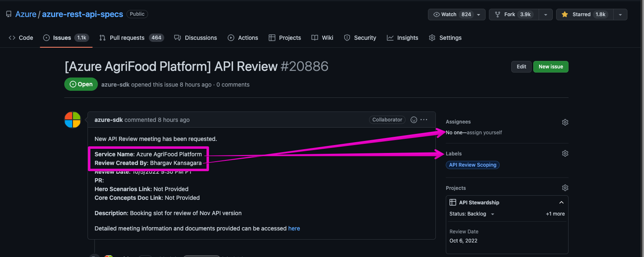Click the API Review Scoping label
Image resolution: width=644 pixels, height=257 pixels.
coord(473,165)
